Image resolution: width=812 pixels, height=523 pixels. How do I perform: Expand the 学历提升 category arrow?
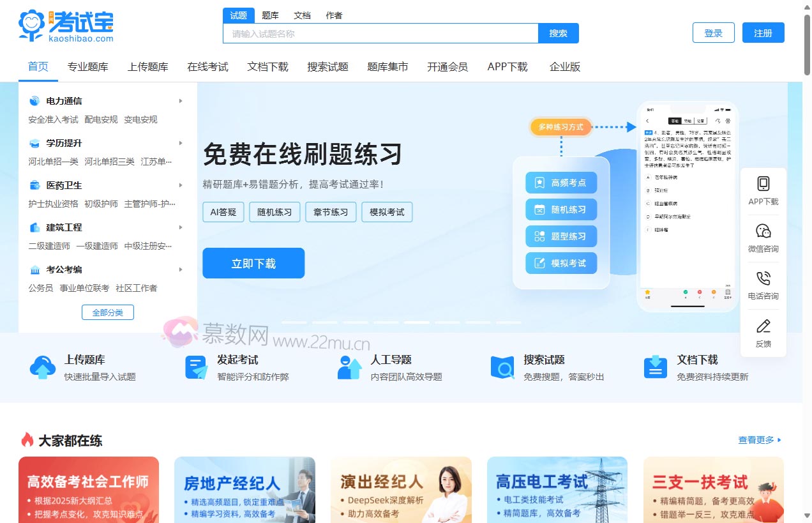[x=181, y=142]
